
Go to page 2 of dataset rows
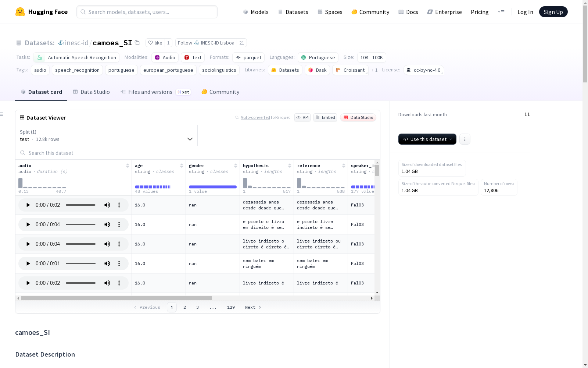pos(184,307)
